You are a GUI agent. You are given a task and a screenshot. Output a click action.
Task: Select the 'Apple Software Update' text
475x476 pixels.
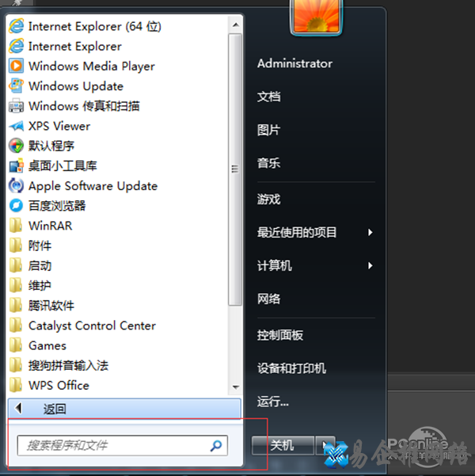[93, 186]
